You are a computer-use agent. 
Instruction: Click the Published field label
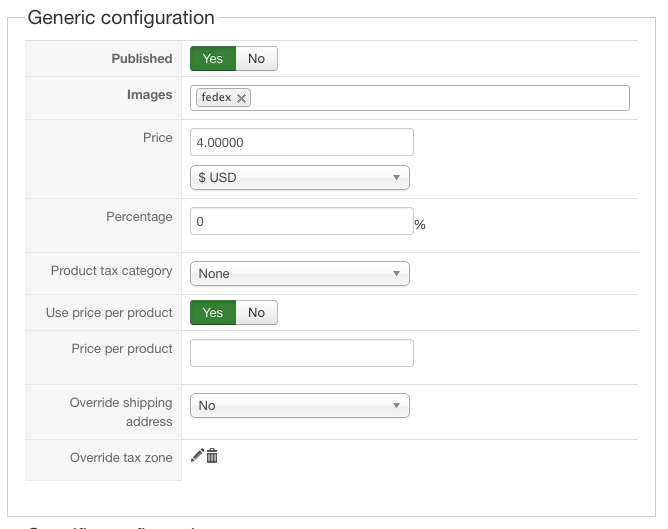point(142,59)
